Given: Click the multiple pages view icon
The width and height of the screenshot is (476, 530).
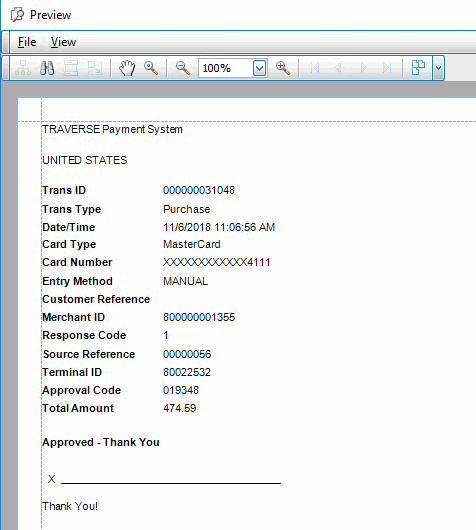Looking at the screenshot, I should coord(418,68).
